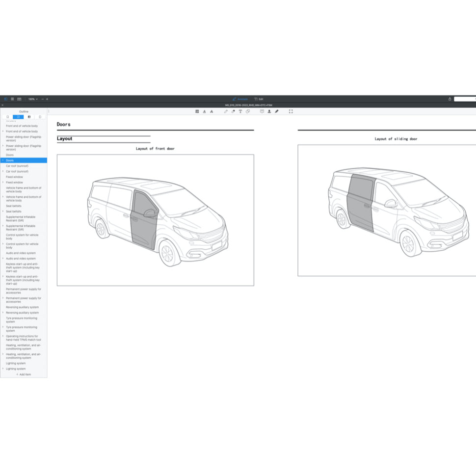Click the Add item button below the outline
Viewport: 476px width, 476px height.
(x=23, y=374)
